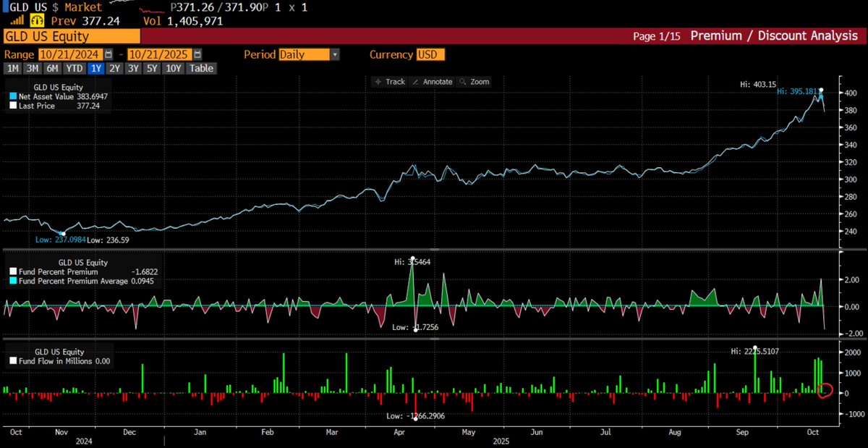The width and height of the screenshot is (868, 448).
Task: Click the Hi: 403.15 price label
Action: [x=758, y=85]
